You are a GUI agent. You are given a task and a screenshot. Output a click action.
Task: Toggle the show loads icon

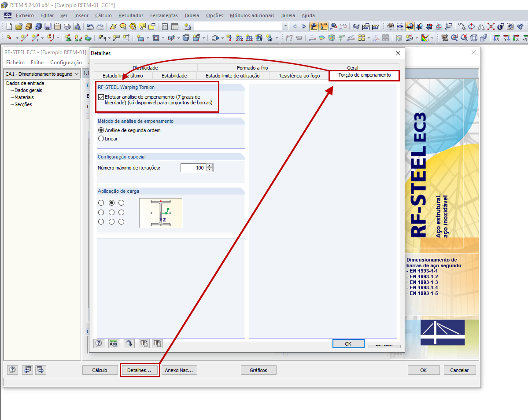(x=314, y=26)
